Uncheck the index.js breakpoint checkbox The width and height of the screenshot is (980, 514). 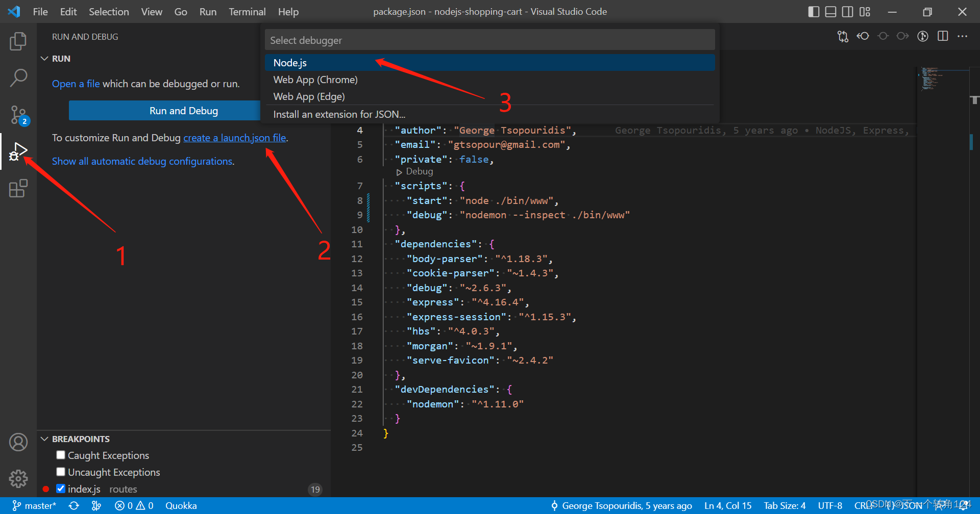click(61, 489)
